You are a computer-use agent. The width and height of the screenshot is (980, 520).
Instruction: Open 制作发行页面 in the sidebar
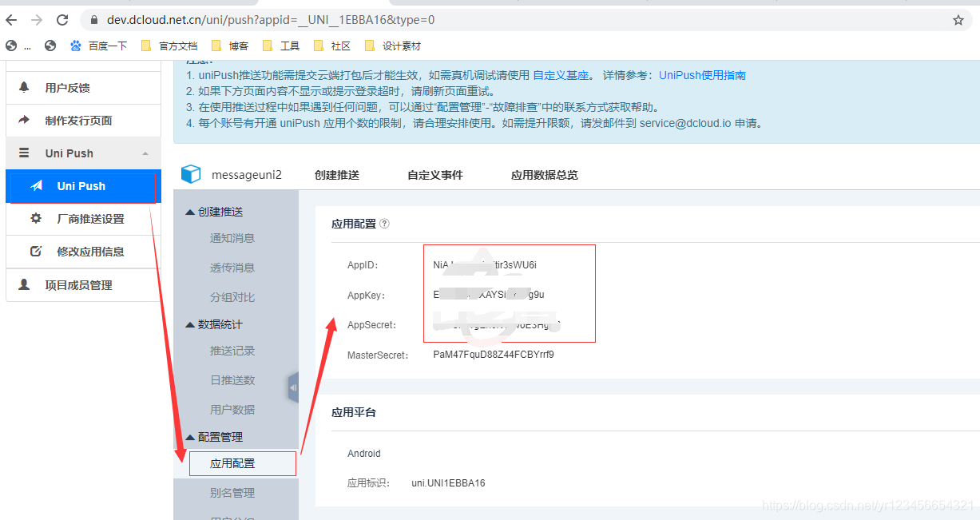[x=78, y=121]
